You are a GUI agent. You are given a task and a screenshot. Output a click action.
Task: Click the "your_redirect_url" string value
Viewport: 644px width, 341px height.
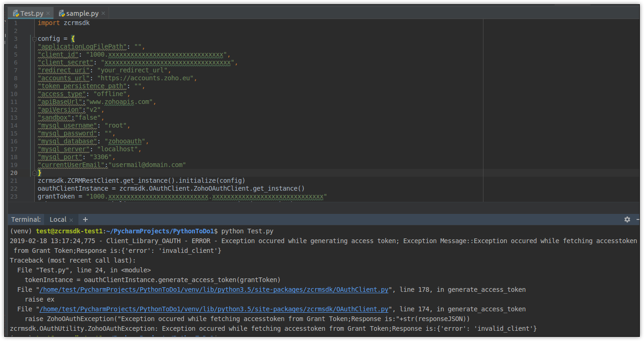(x=132, y=71)
